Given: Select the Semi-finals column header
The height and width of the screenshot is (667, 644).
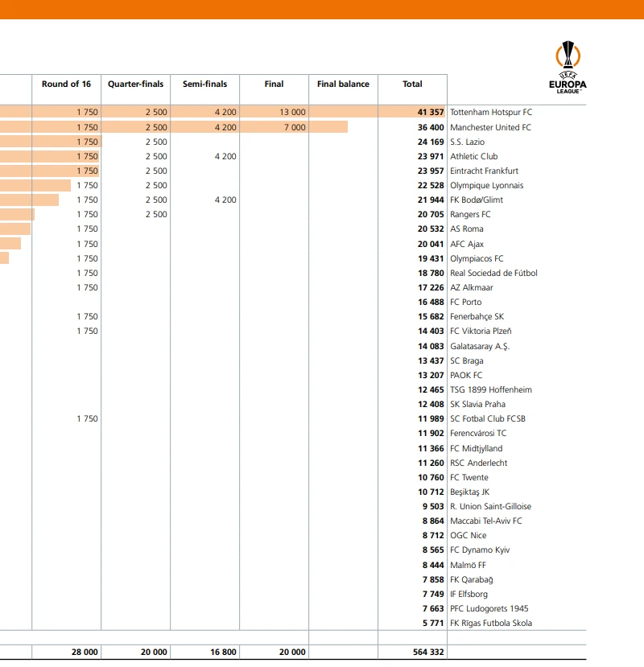Looking at the screenshot, I should 204,84.
